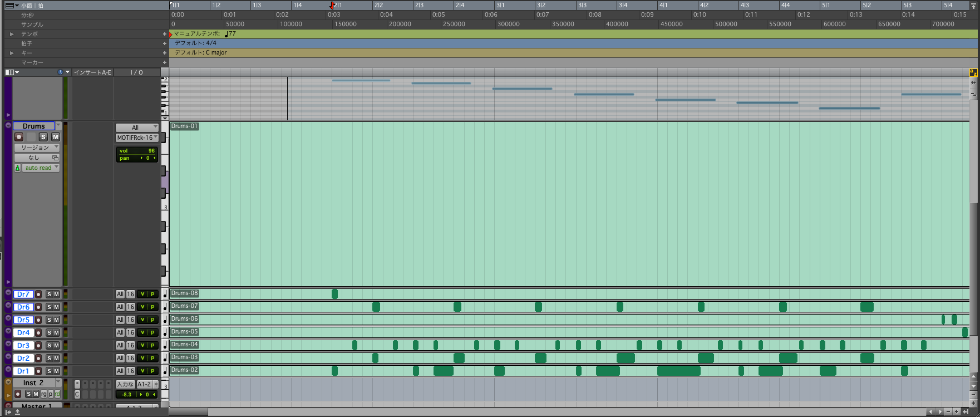The width and height of the screenshot is (980, 417).
Task: Expand the tempo ruler
Action: 12,34
